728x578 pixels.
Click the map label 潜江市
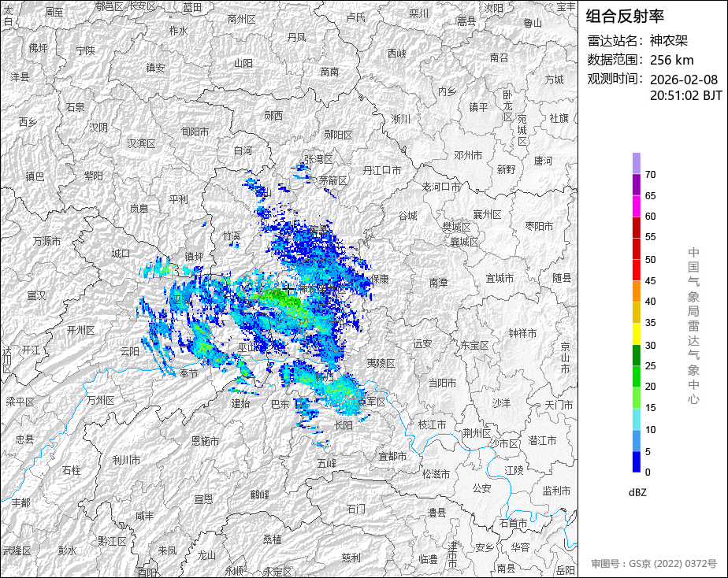542,441
